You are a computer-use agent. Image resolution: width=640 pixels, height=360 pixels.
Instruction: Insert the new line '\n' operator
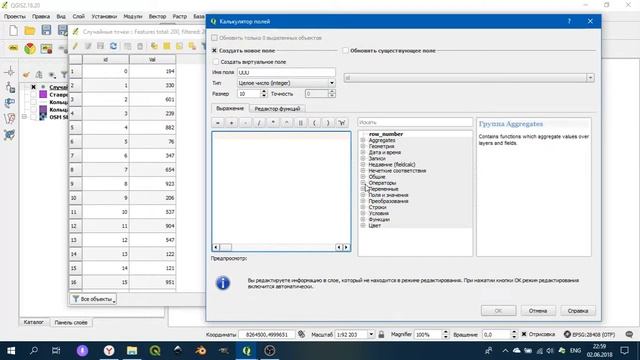coord(342,122)
